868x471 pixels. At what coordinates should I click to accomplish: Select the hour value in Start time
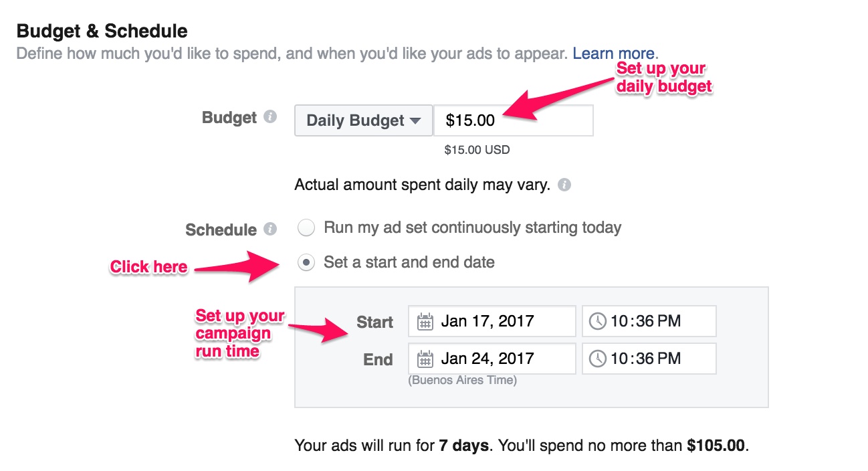pyautogui.click(x=619, y=322)
